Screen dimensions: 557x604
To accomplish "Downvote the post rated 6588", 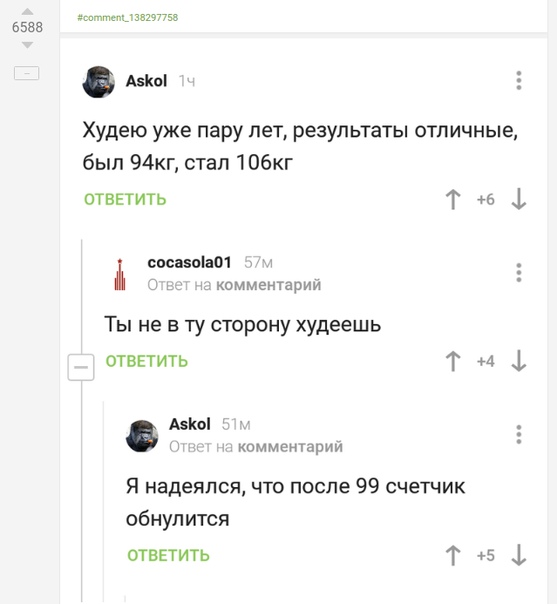I will 27,45.
